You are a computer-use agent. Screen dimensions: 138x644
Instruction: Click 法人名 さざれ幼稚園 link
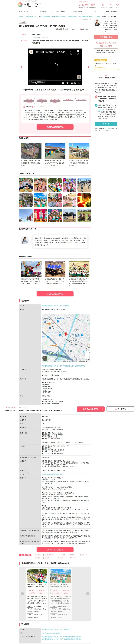pyautogui.click(x=55, y=630)
